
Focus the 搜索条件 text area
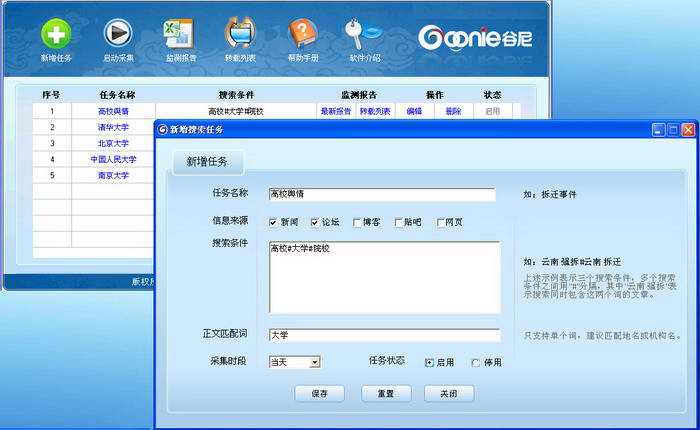[x=384, y=277]
